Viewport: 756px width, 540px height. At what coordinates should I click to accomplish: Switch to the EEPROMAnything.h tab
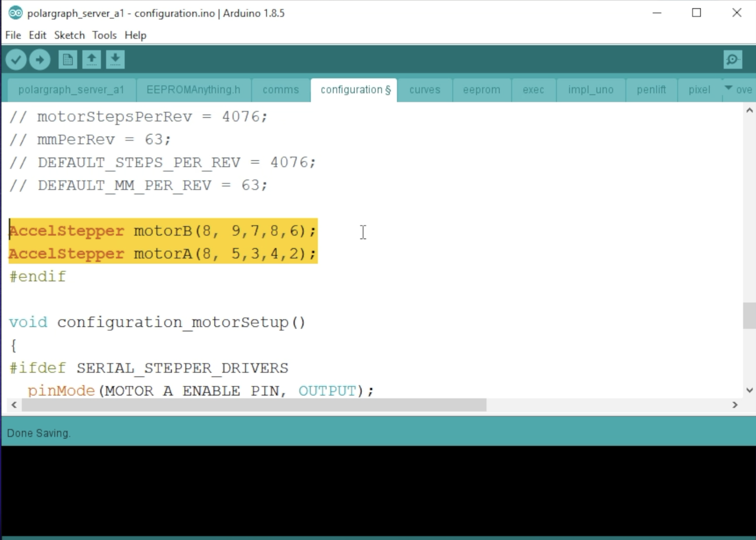(x=194, y=90)
